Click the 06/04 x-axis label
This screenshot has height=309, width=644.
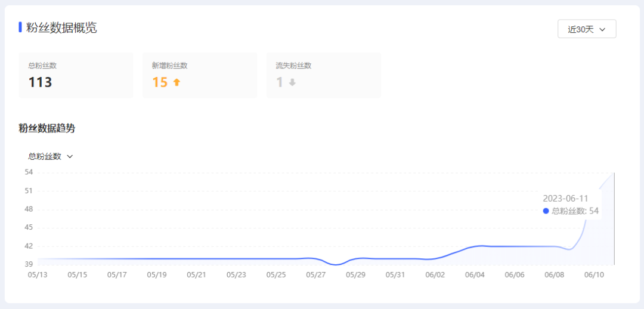click(x=475, y=274)
